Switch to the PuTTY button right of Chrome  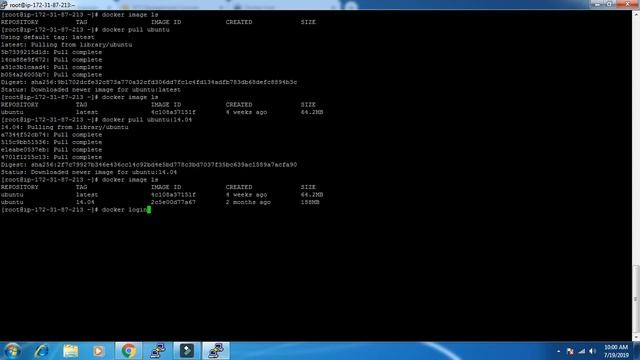click(x=158, y=351)
